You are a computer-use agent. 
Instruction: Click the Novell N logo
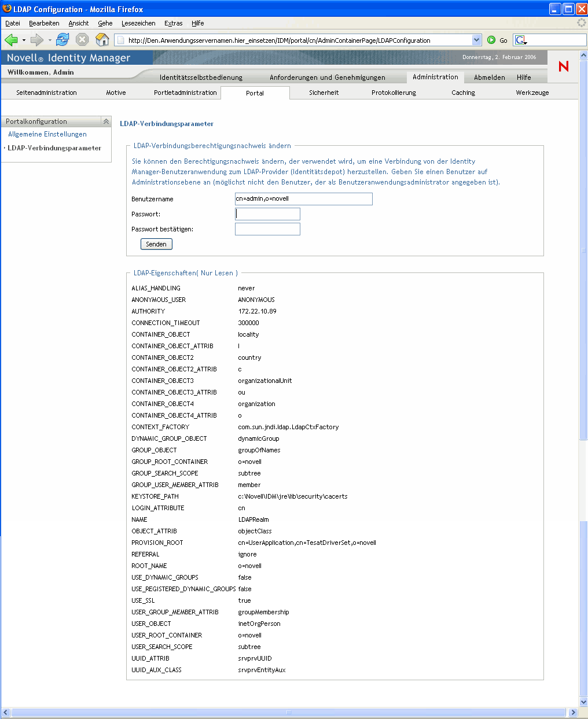pyautogui.click(x=563, y=66)
